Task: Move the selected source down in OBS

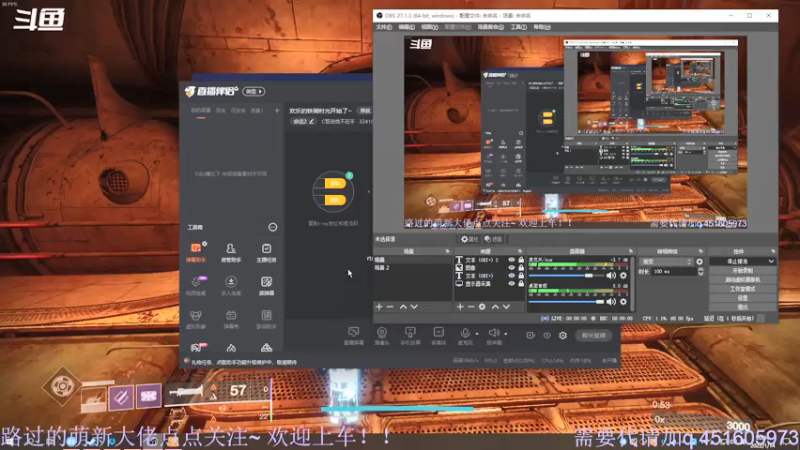Action: [x=506, y=307]
